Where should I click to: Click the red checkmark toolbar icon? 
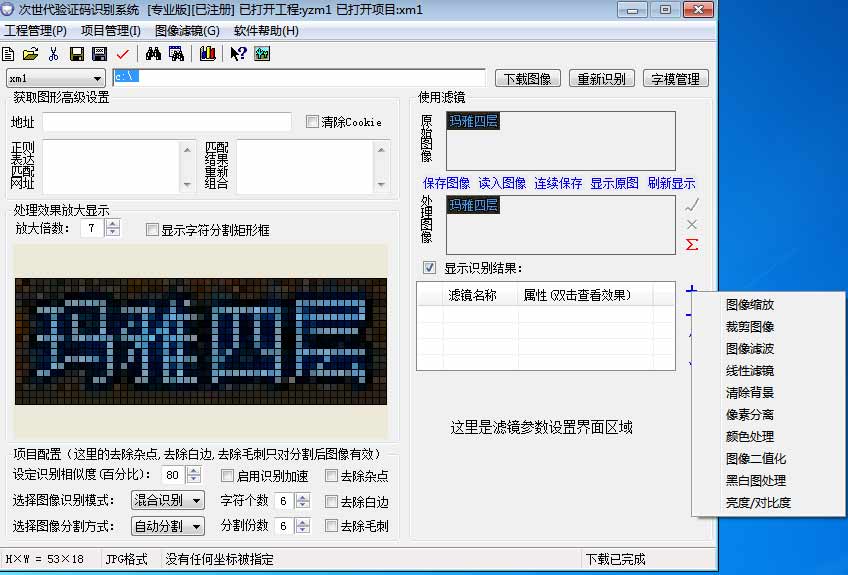pos(123,54)
